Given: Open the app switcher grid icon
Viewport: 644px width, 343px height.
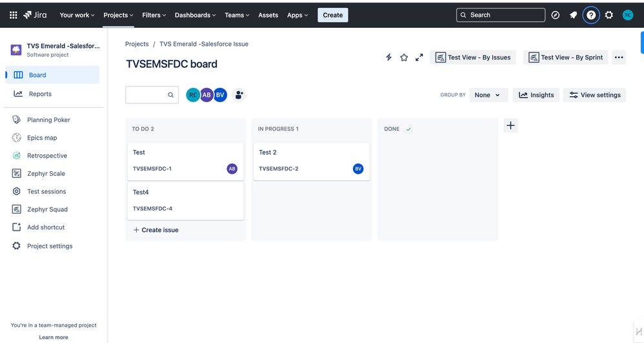Looking at the screenshot, I should tap(13, 16).
